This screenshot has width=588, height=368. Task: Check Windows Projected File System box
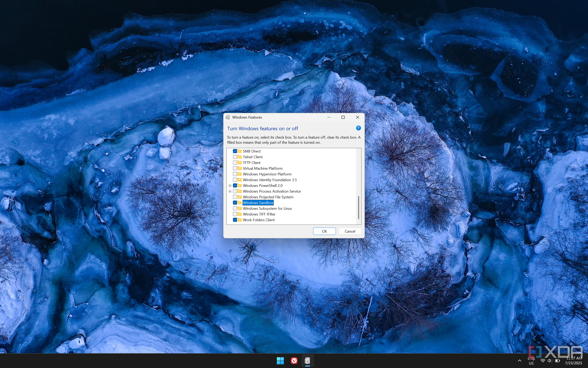tap(235, 197)
